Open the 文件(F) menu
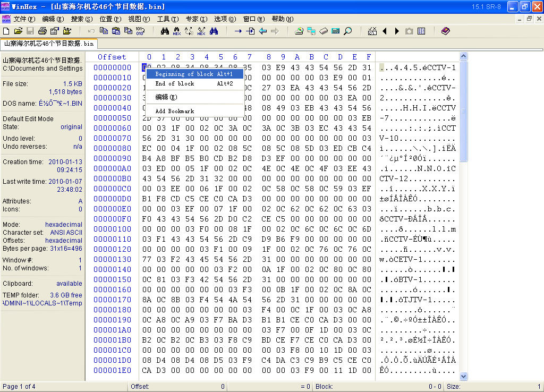This screenshot has height=392, width=544. click(24, 19)
